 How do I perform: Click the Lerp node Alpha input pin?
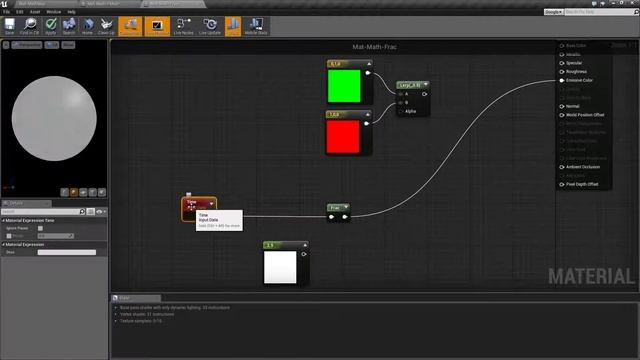tap(401, 111)
